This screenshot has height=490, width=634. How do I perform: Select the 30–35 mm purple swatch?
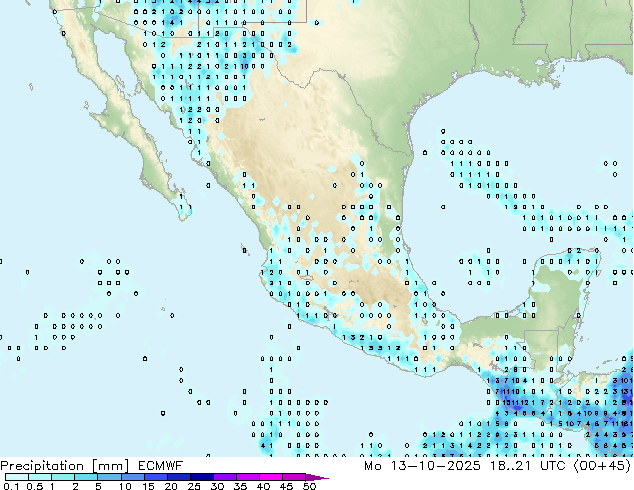tap(224, 477)
